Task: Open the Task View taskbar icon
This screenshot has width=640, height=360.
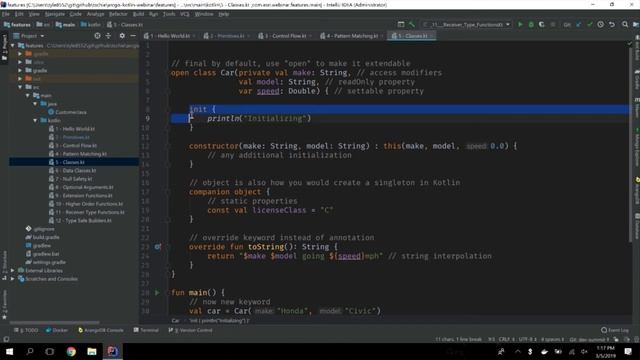Action: 50,351
